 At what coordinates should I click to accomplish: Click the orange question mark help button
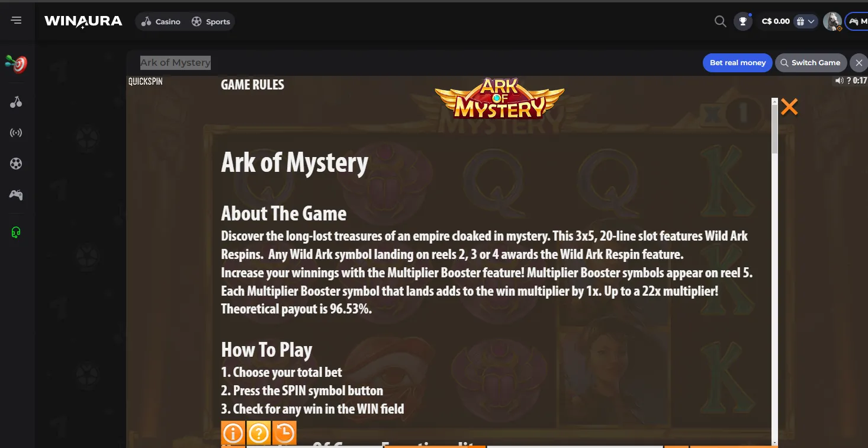[x=258, y=433]
